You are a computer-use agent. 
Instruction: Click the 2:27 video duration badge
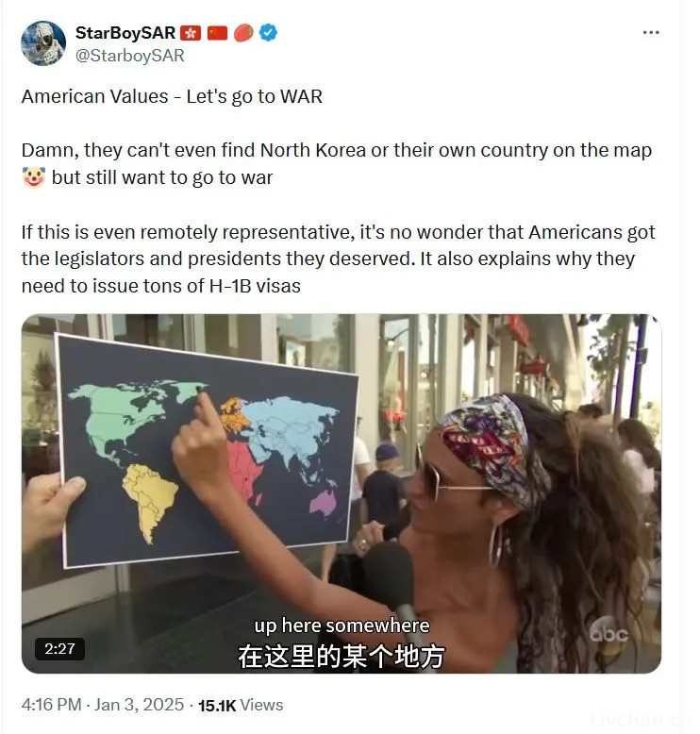[60, 649]
